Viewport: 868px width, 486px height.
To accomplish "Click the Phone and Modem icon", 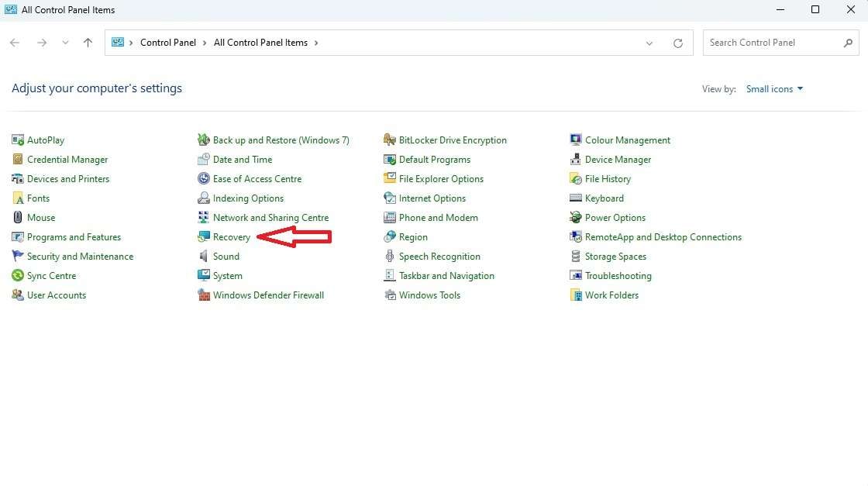I will coord(390,218).
